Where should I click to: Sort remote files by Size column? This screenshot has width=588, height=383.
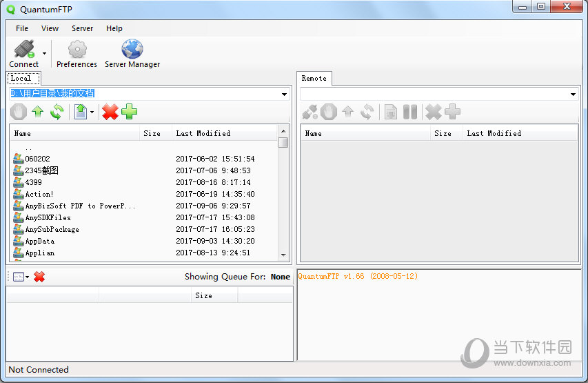pyautogui.click(x=446, y=133)
